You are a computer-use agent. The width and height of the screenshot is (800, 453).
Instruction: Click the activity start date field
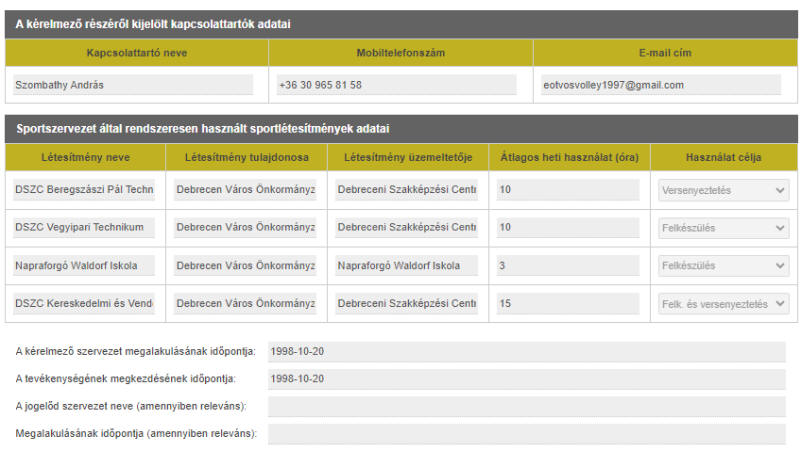526,379
